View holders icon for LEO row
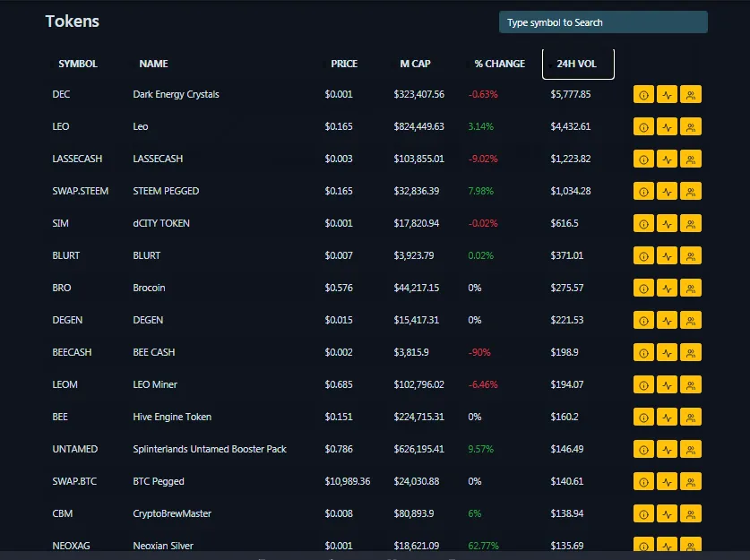This screenshot has width=750, height=560. pos(691,126)
